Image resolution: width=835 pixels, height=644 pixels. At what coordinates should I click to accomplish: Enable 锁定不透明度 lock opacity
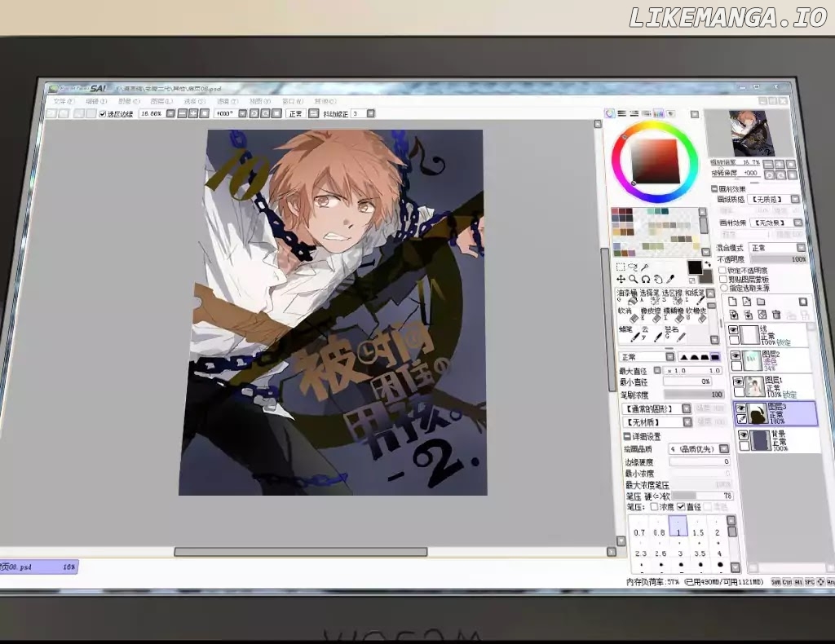coord(722,271)
